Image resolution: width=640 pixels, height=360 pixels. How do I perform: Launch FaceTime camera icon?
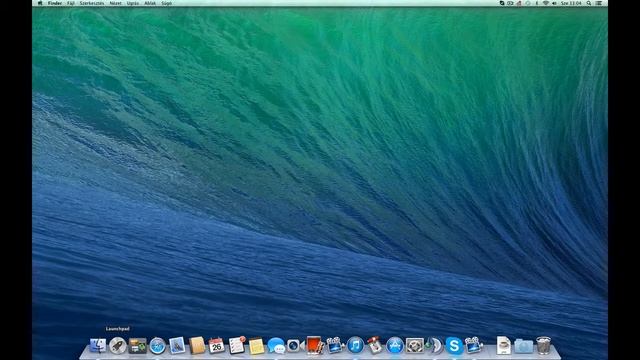(295, 346)
